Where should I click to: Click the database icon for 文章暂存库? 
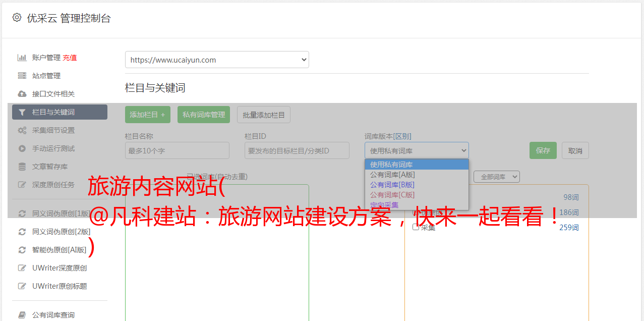pyautogui.click(x=22, y=167)
